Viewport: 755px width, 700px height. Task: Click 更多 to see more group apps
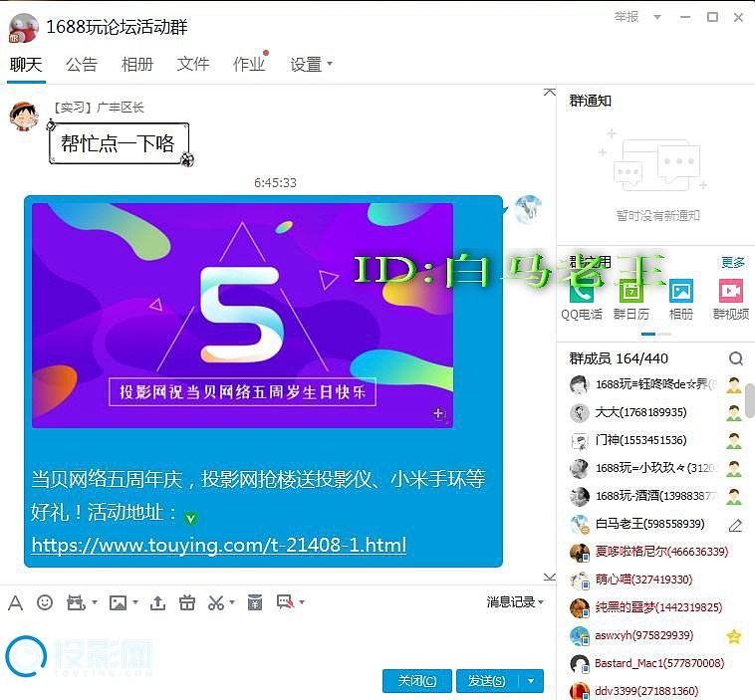[733, 263]
